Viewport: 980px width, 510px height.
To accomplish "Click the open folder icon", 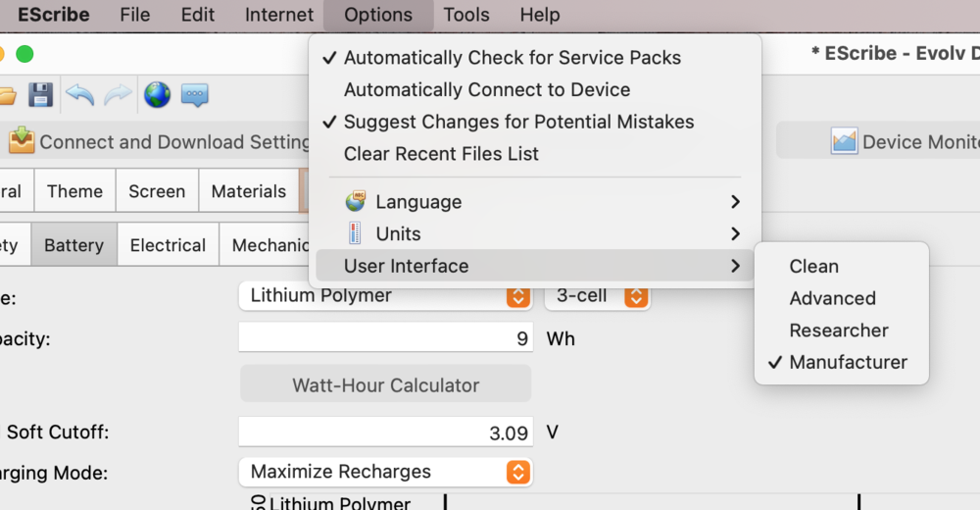I will click(x=6, y=96).
